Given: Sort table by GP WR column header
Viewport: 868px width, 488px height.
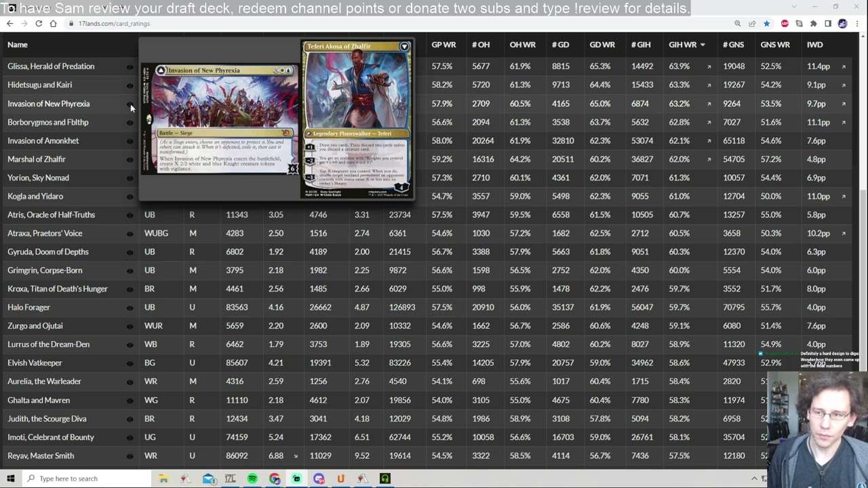Looking at the screenshot, I should coord(443,45).
